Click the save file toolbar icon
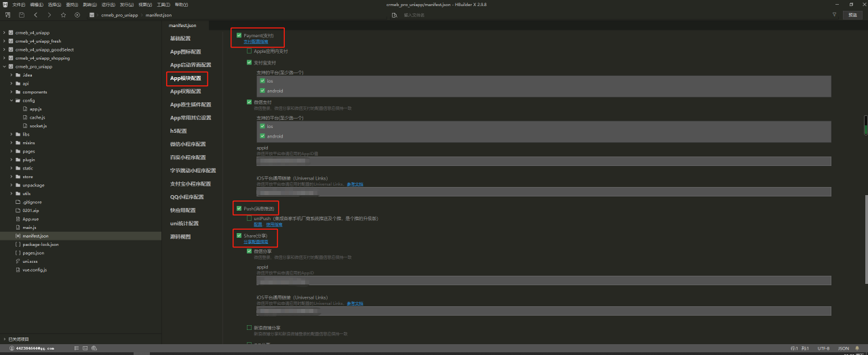This screenshot has width=868, height=355. (x=22, y=14)
